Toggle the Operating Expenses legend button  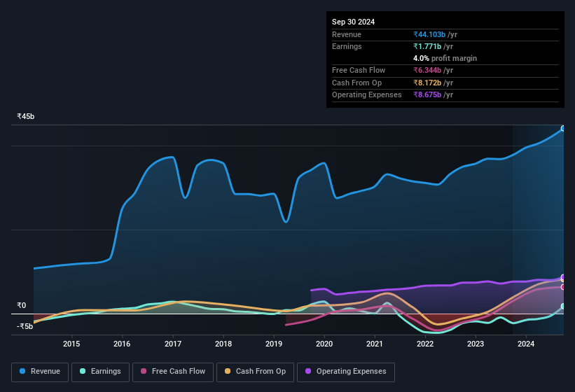coord(346,372)
